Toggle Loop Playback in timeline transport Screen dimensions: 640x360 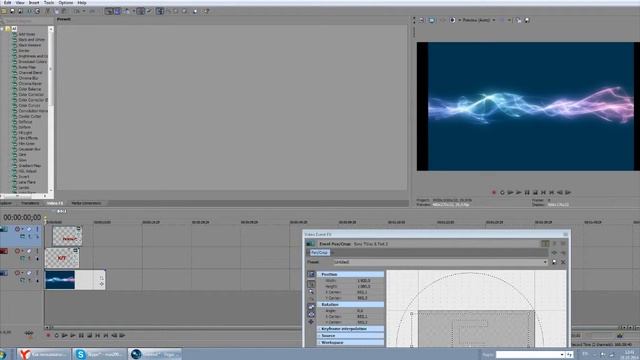(56, 336)
